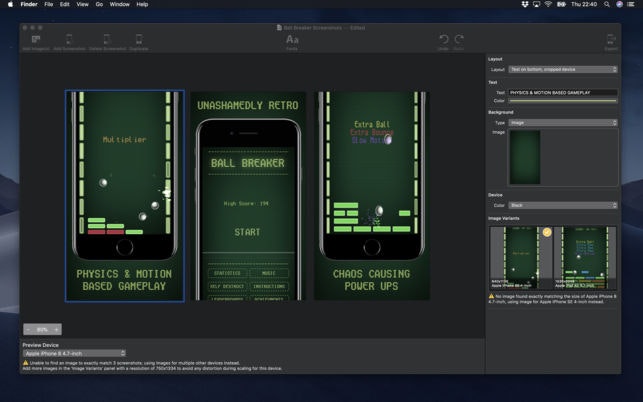Click the warning icon below Image Variants
Image resolution: width=643 pixels, height=402 pixels.
coord(491,296)
